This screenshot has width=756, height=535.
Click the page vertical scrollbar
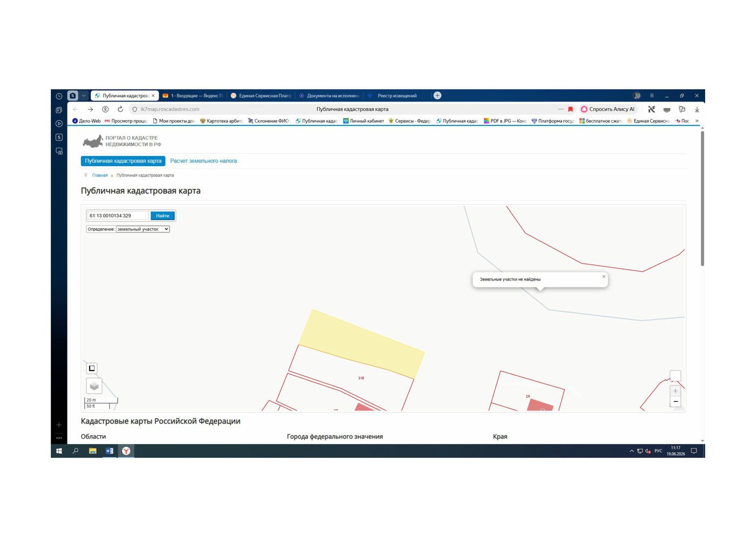tap(702, 198)
